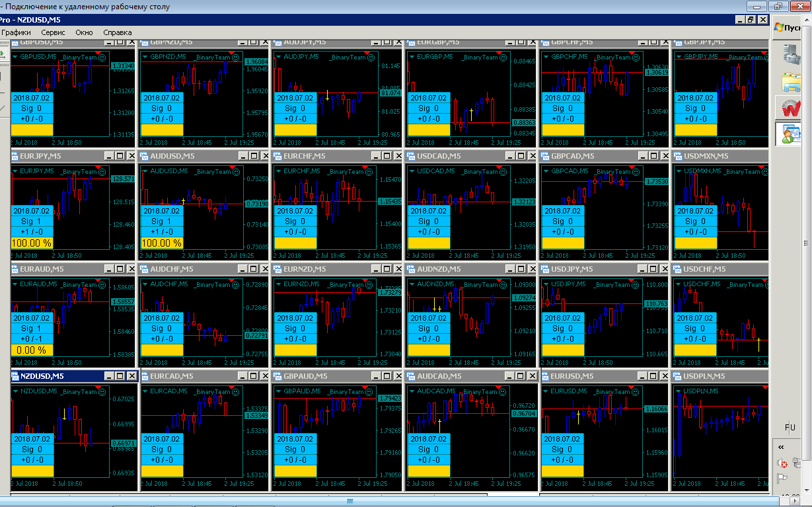Open the Справка menu
Image resolution: width=812 pixels, height=507 pixels.
(118, 32)
